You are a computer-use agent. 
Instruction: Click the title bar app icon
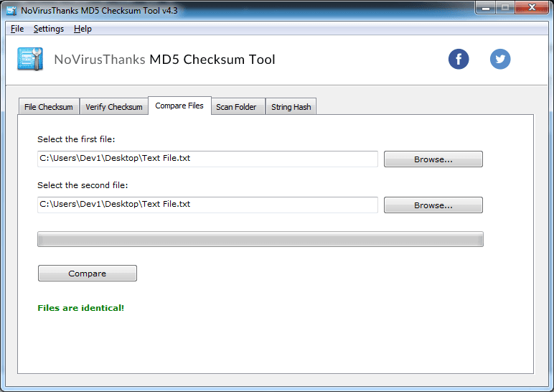(x=11, y=11)
